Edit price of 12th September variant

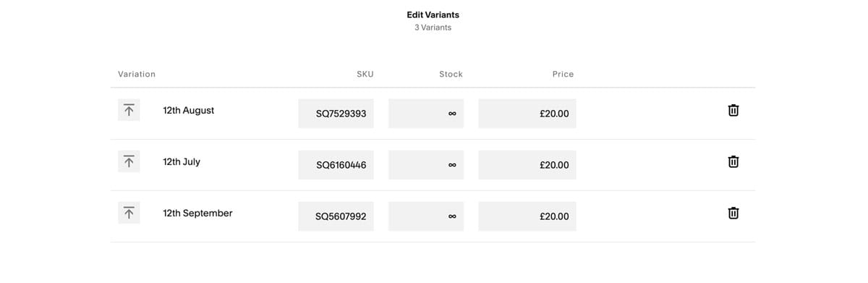point(527,216)
